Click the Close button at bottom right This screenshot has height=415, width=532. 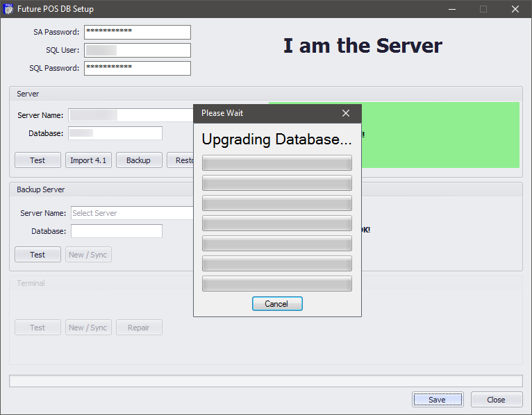pyautogui.click(x=497, y=400)
